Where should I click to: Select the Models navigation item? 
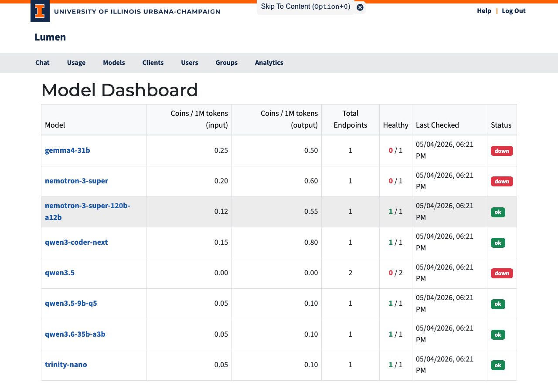click(x=114, y=63)
